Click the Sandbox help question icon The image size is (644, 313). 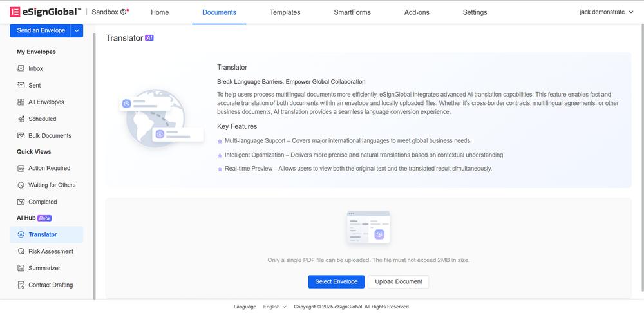124,12
